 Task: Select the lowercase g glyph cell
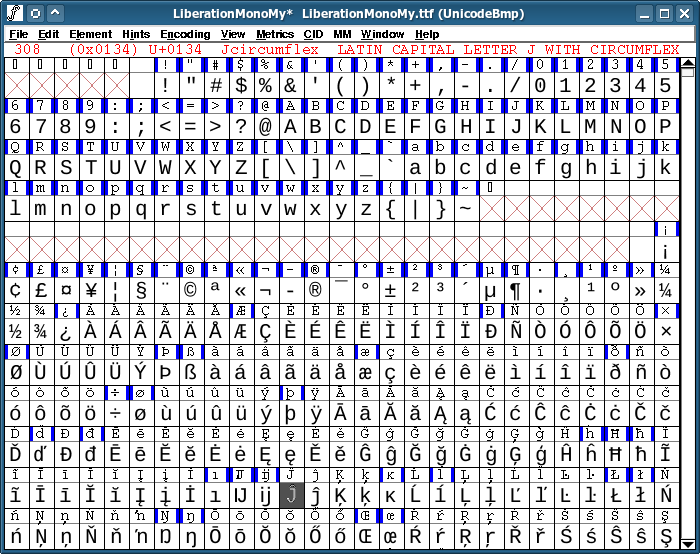click(x=566, y=167)
